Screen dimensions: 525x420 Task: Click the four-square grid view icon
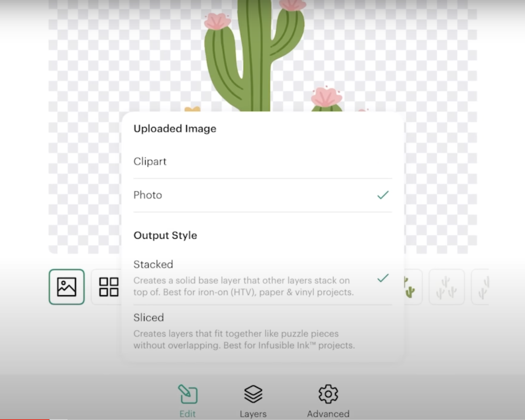(109, 287)
